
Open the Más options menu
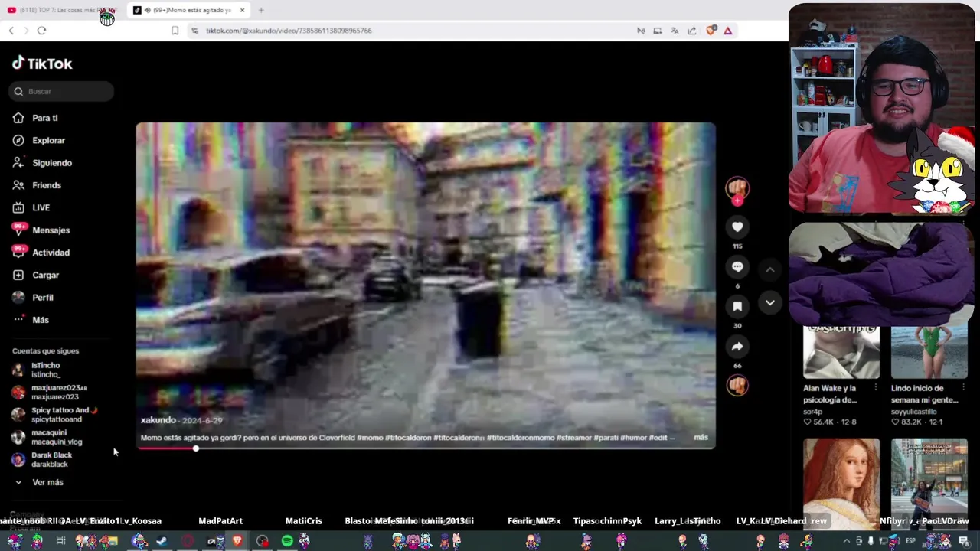pyautogui.click(x=31, y=320)
